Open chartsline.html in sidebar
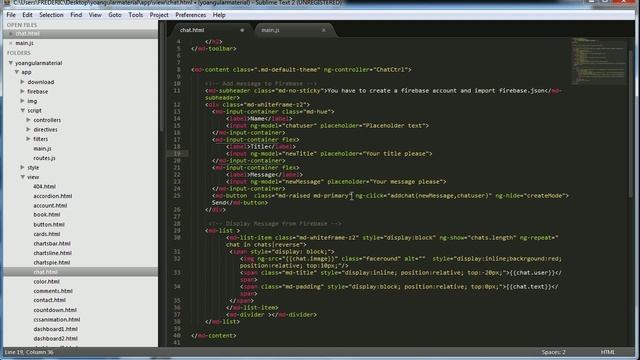640x360 pixels. point(52,253)
